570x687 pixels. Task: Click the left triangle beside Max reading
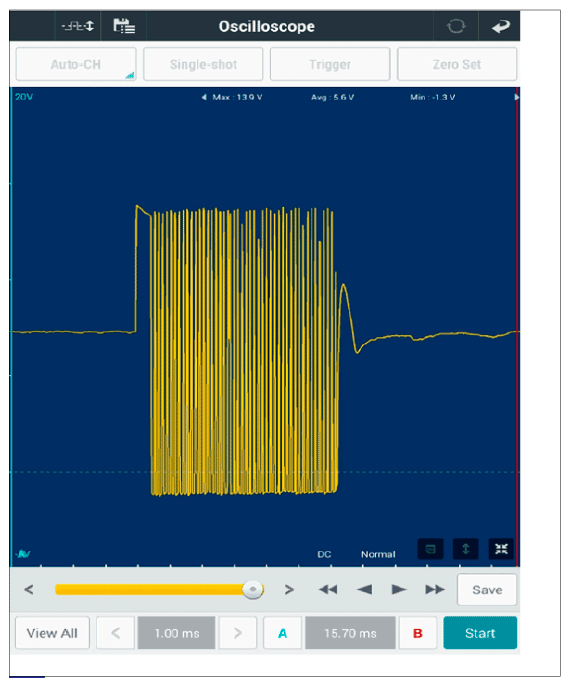click(x=204, y=97)
